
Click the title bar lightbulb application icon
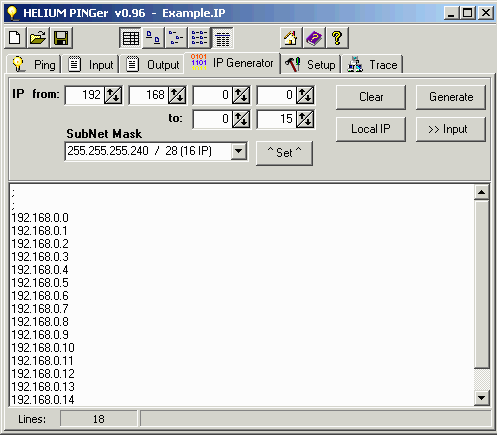[x=12, y=13]
